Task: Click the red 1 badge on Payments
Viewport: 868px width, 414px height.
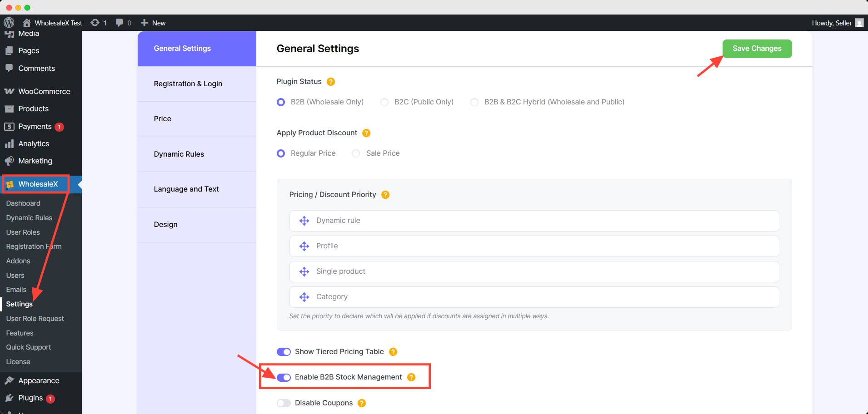Action: pyautogui.click(x=59, y=127)
